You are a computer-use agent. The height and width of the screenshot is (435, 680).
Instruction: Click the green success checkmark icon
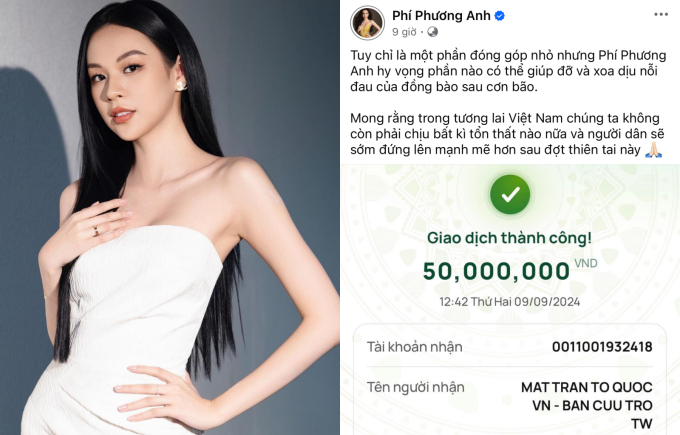[x=510, y=194]
